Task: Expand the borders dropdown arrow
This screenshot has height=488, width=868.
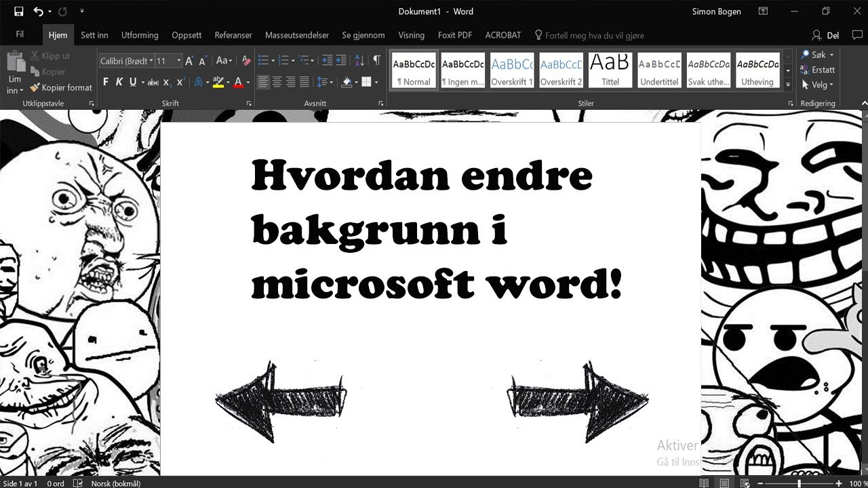Action: (377, 82)
